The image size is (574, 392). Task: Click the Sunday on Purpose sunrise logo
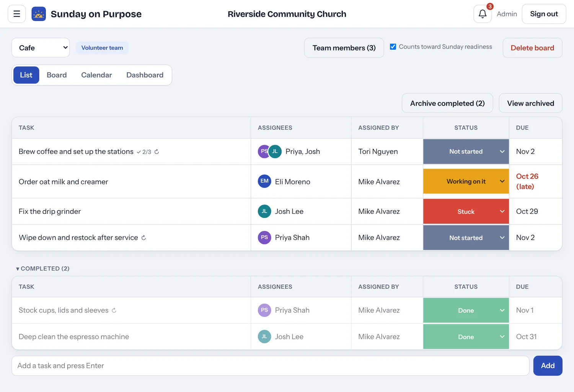pos(39,14)
